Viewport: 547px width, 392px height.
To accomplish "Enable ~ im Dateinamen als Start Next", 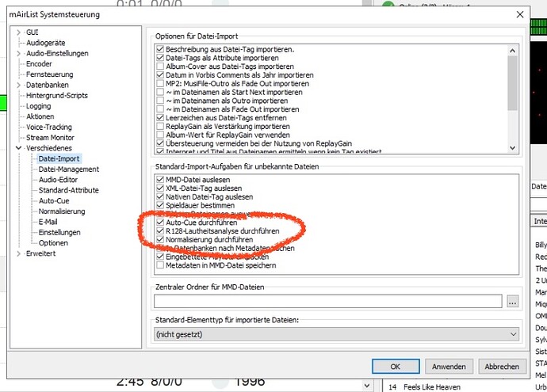I will (x=160, y=92).
